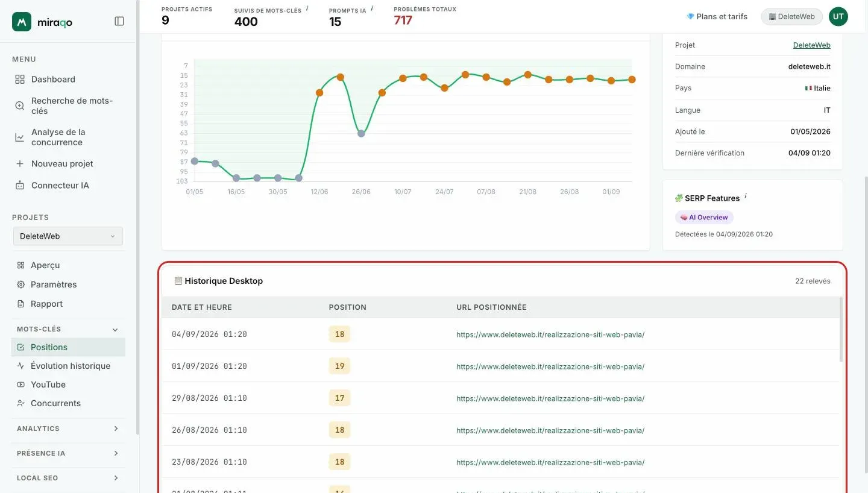Expand the LOCAL SEO section
The width and height of the screenshot is (868, 493).
116,478
